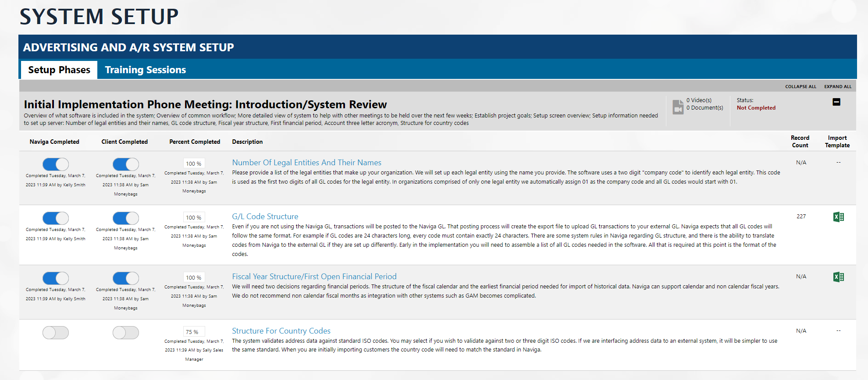Click Expand All sections
This screenshot has width=868, height=380.
point(837,87)
